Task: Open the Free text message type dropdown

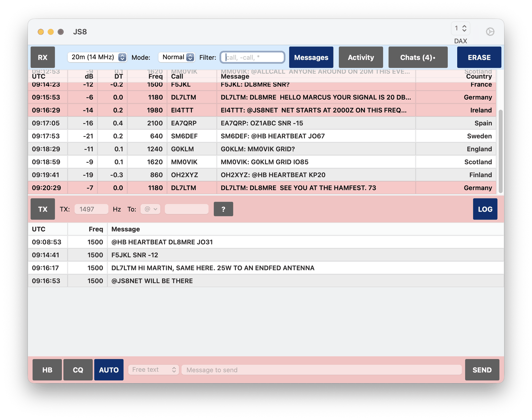Action: 154,370
